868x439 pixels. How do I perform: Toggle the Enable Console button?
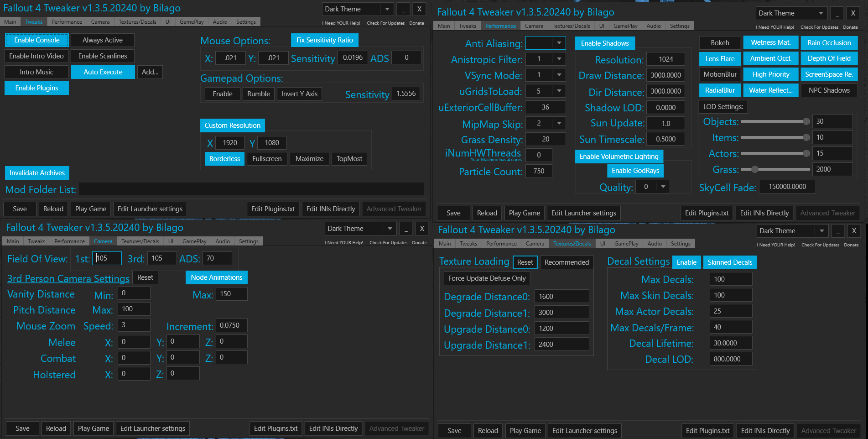pos(37,40)
